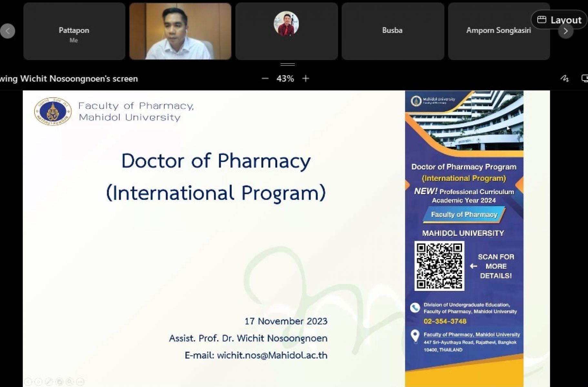Click the date 17 November 2023
Screen dimensions: 588x387
tap(286, 321)
